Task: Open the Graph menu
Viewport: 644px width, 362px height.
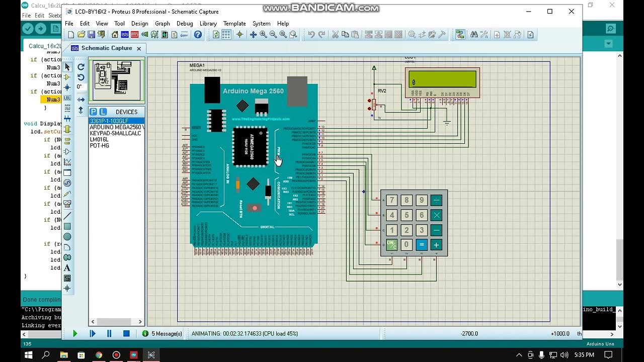Action: 162,24
